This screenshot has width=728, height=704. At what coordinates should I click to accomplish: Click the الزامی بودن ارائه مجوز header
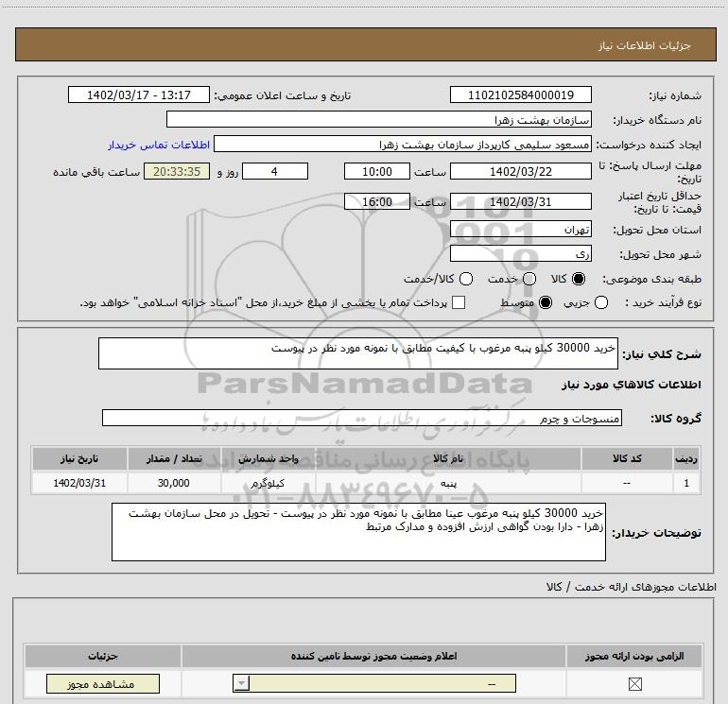pyautogui.click(x=634, y=656)
